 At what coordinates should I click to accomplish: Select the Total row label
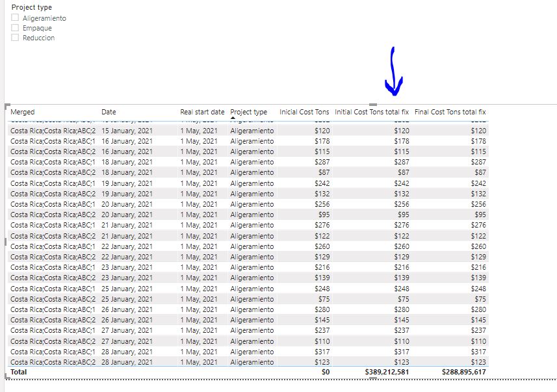[x=18, y=372]
